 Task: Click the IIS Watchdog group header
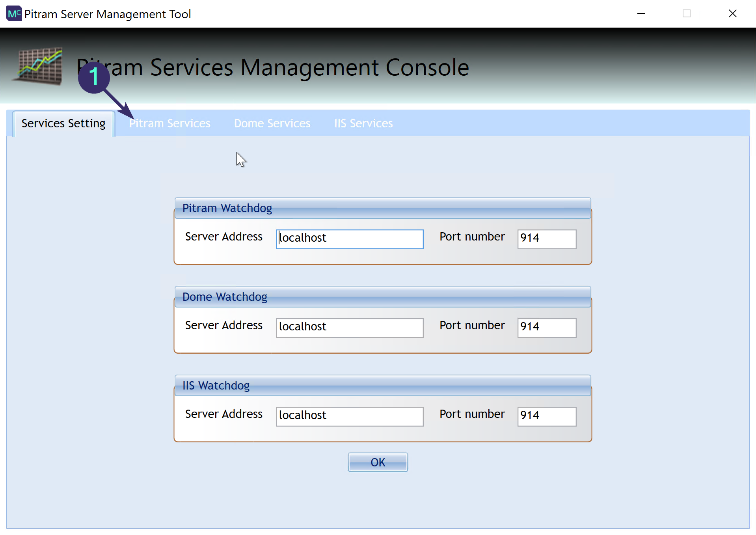click(x=382, y=386)
